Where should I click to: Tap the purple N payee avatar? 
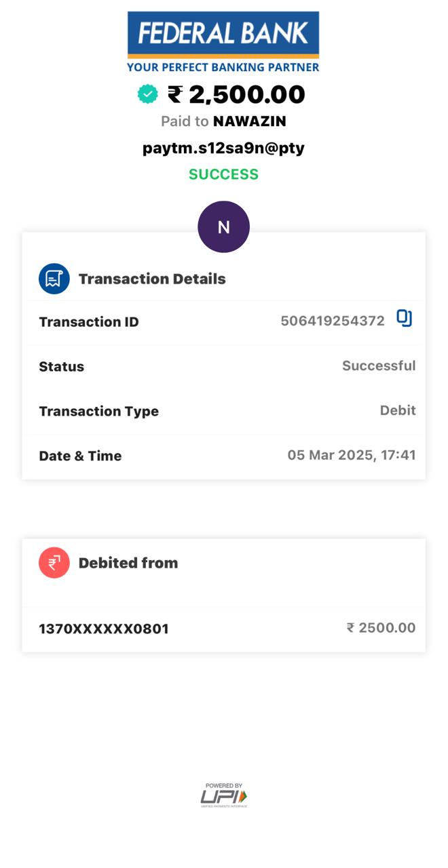(223, 227)
